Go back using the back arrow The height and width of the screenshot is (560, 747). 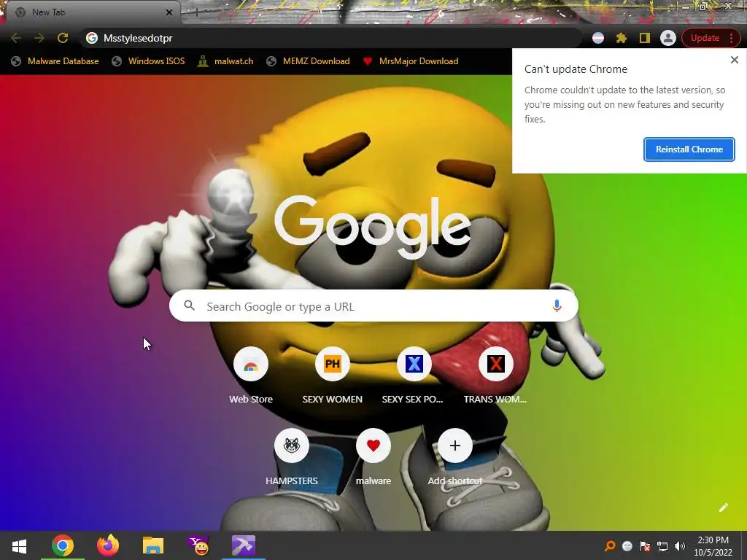[x=16, y=38]
